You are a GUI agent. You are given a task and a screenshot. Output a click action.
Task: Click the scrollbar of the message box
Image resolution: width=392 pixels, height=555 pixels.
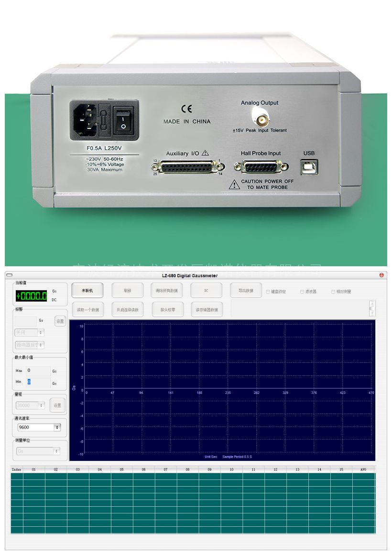tap(372, 308)
